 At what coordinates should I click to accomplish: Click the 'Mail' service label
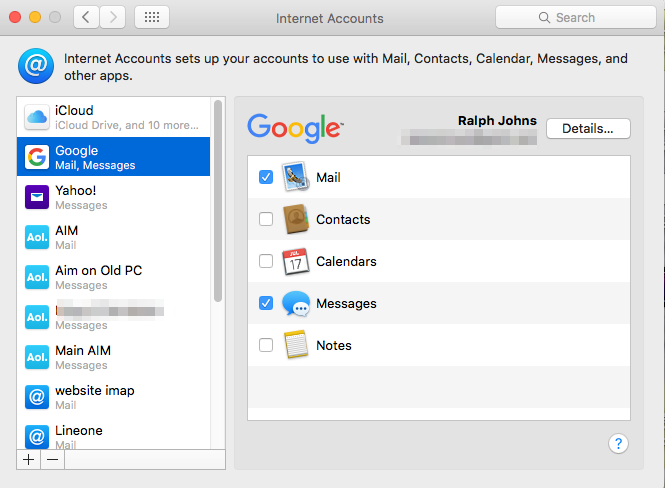pyautogui.click(x=328, y=177)
